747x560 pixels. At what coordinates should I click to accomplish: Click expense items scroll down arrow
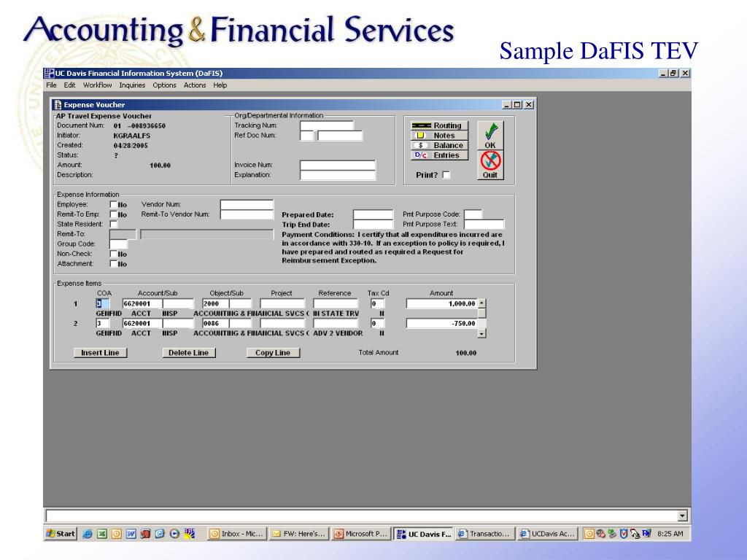[481, 334]
